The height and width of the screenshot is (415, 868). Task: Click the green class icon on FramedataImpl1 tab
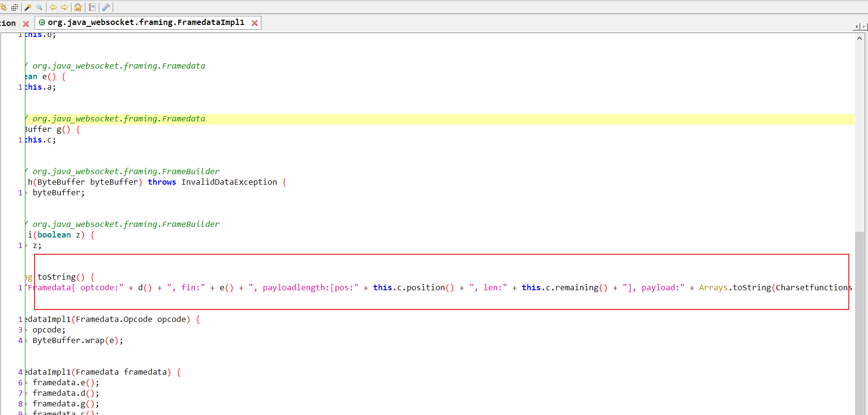42,22
